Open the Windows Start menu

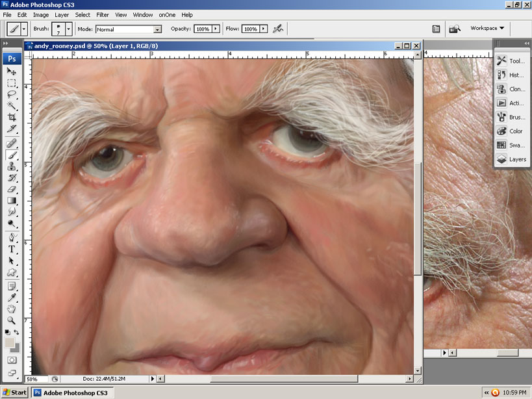14,393
